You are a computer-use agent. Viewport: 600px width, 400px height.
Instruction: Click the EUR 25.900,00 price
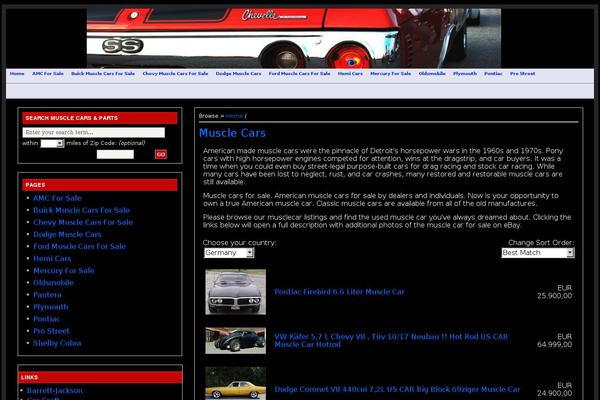[x=554, y=292]
